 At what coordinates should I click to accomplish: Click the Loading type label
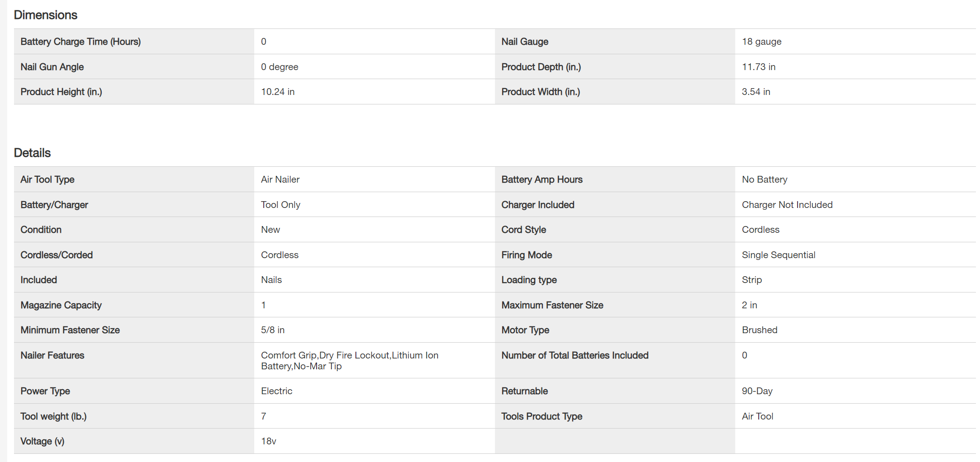(x=529, y=280)
